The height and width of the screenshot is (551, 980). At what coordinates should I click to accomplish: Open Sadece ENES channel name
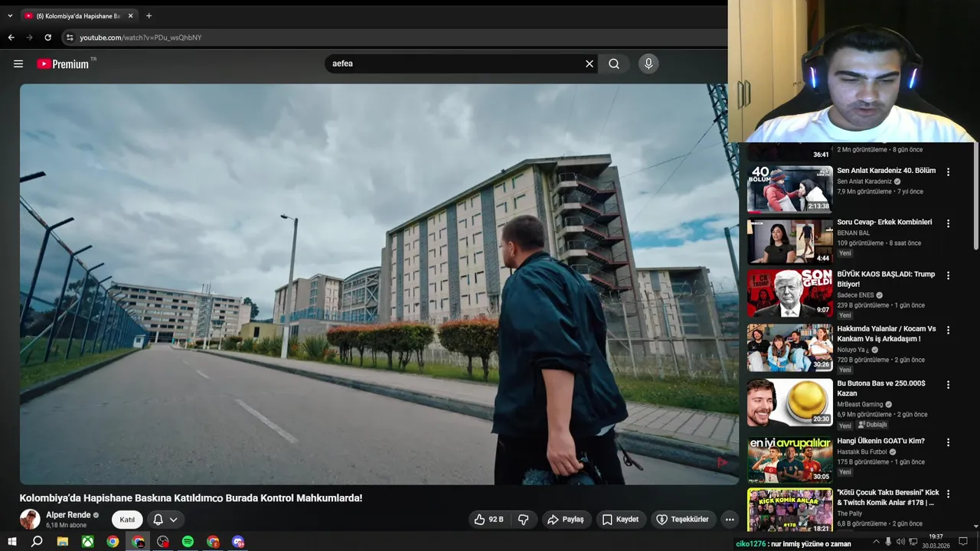855,295
